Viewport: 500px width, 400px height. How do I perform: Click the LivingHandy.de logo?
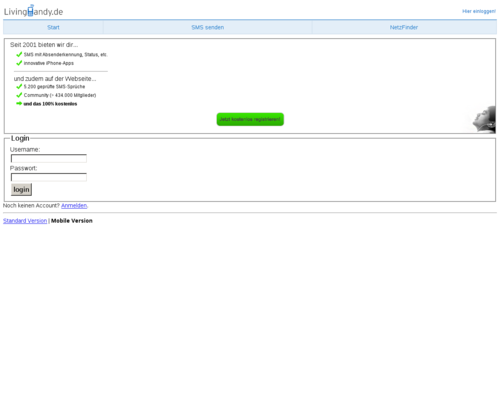coord(33,11)
